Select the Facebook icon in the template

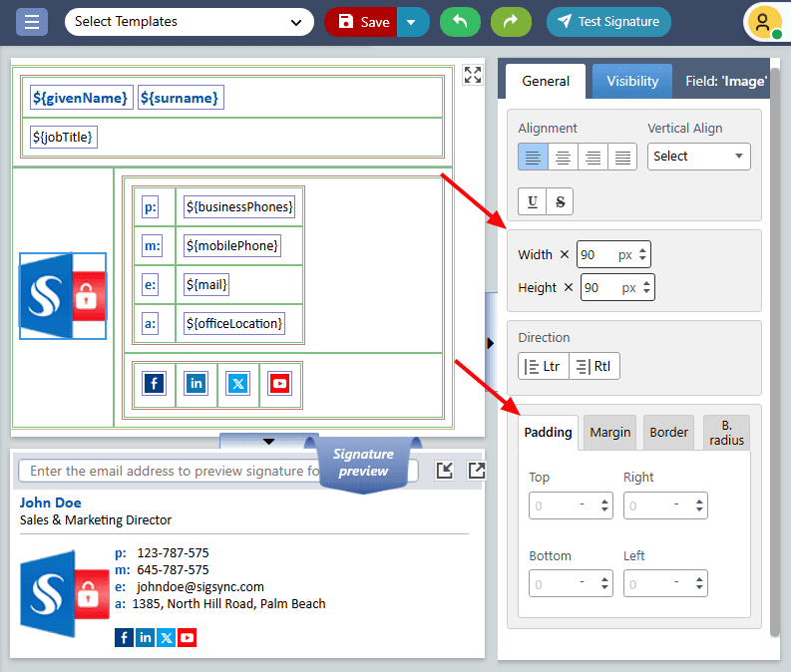tap(154, 384)
